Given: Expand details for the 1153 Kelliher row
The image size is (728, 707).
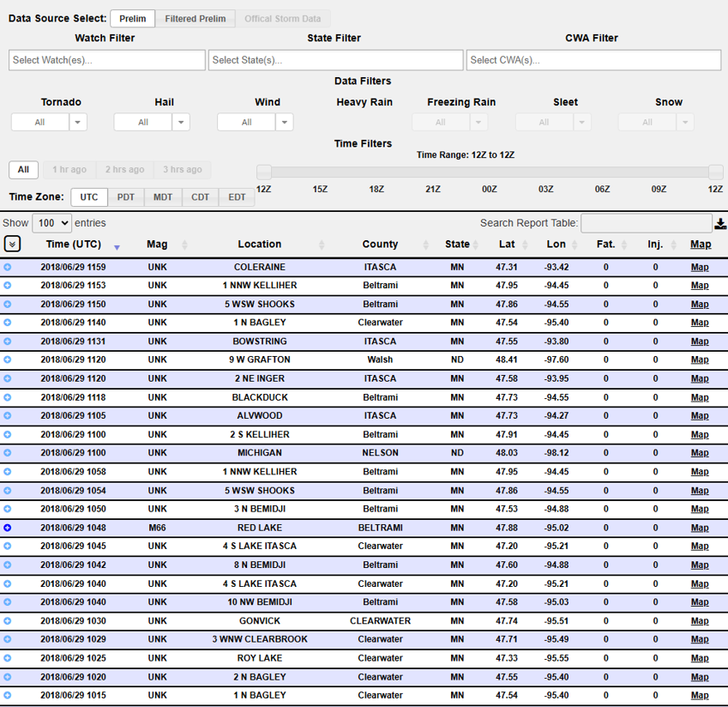Looking at the screenshot, I should coord(8,285).
